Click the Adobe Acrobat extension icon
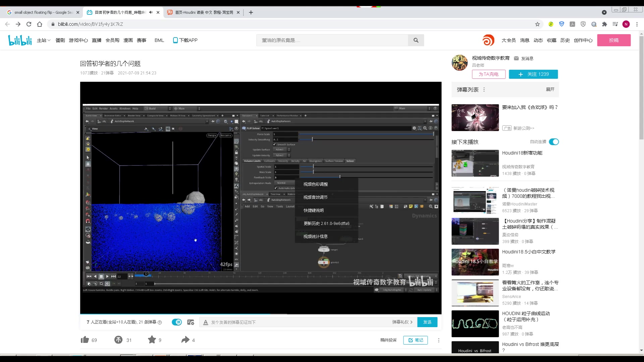Image resolution: width=644 pixels, height=362 pixels. 572,24
